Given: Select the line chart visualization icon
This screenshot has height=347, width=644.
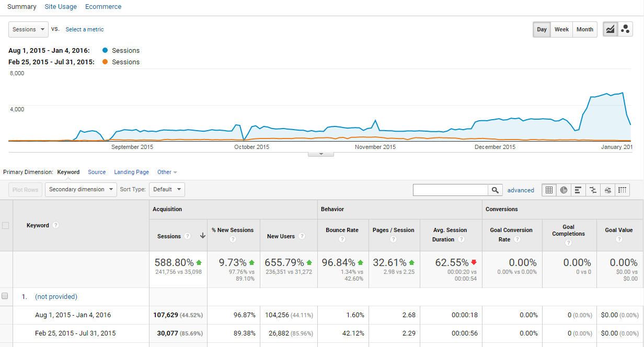Looking at the screenshot, I should pos(610,29).
